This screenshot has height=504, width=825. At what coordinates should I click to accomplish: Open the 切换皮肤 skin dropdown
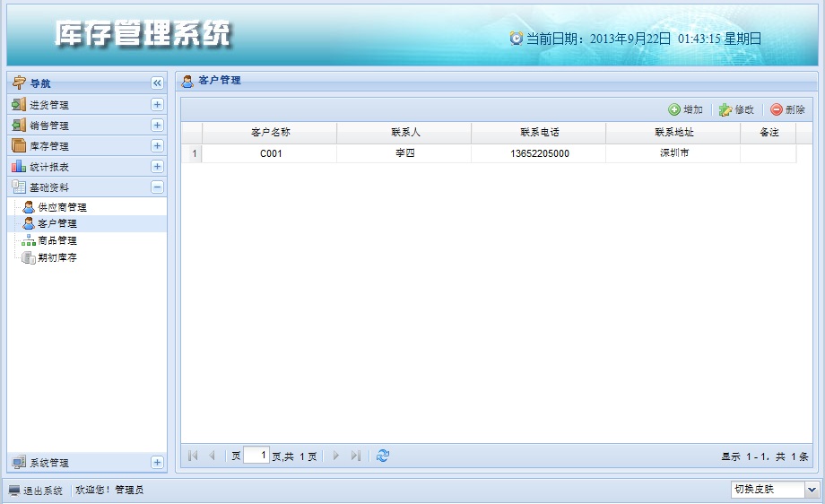point(812,490)
